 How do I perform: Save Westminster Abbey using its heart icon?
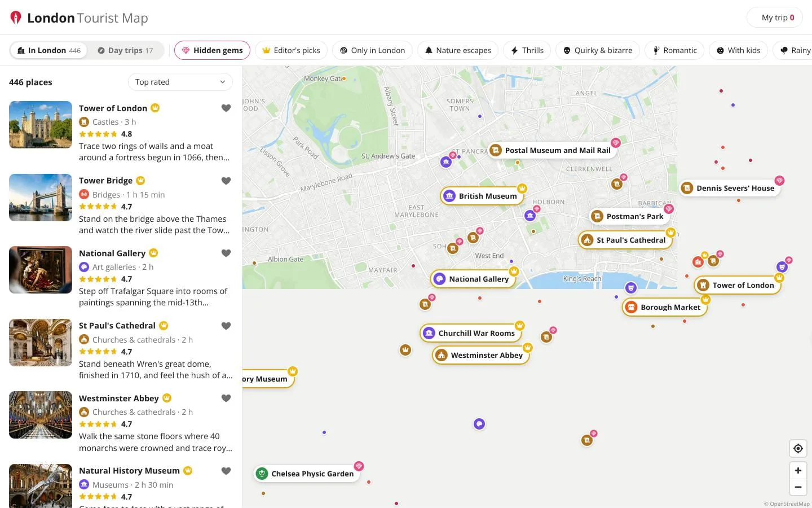pos(226,398)
